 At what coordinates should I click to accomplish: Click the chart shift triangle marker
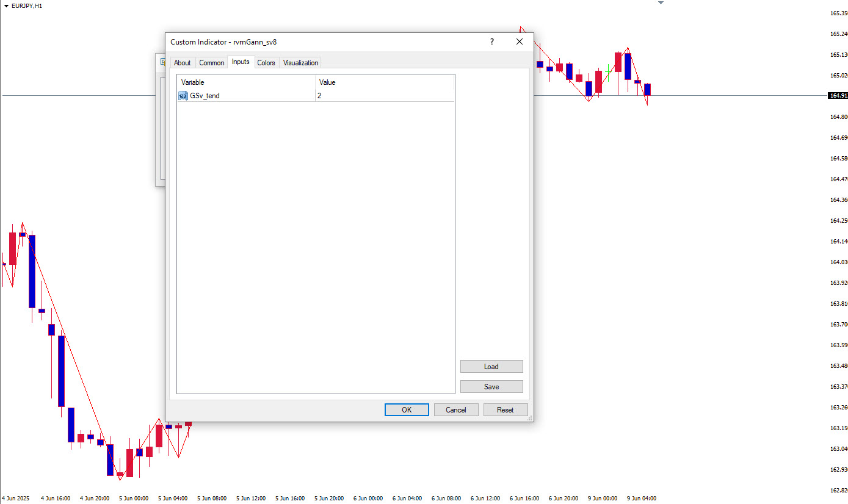[x=660, y=3]
